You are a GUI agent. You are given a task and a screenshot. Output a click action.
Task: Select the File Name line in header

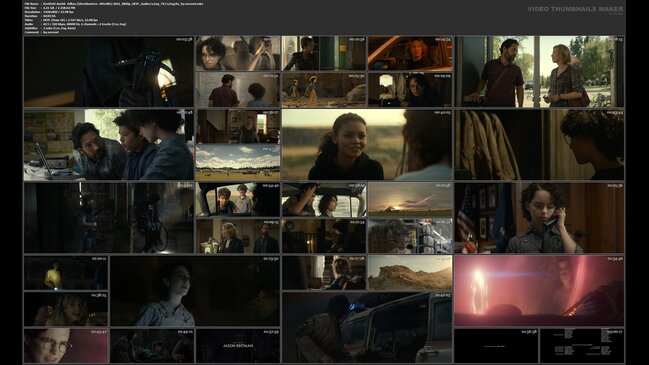point(114,4)
